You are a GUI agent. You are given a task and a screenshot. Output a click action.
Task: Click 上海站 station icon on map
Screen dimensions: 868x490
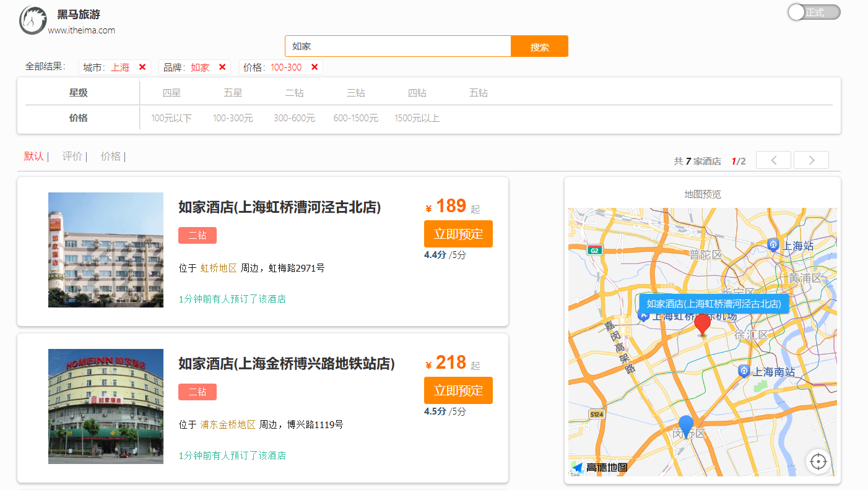(773, 245)
